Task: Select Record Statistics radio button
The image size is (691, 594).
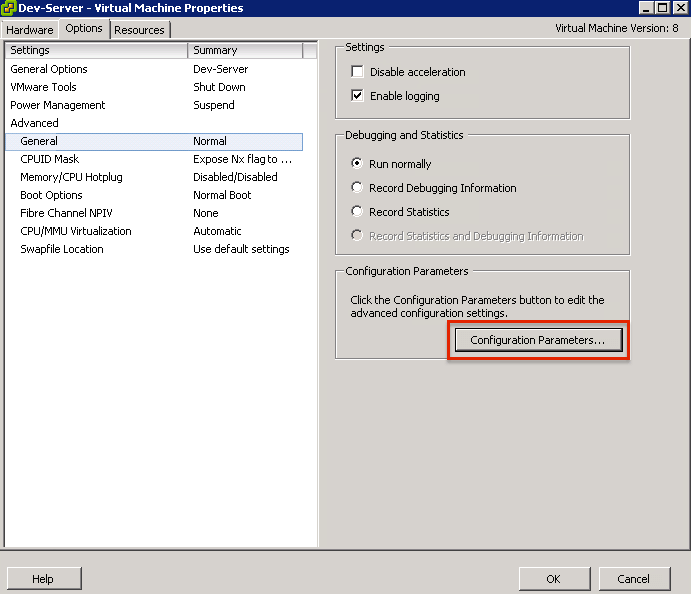Action: pos(358,212)
